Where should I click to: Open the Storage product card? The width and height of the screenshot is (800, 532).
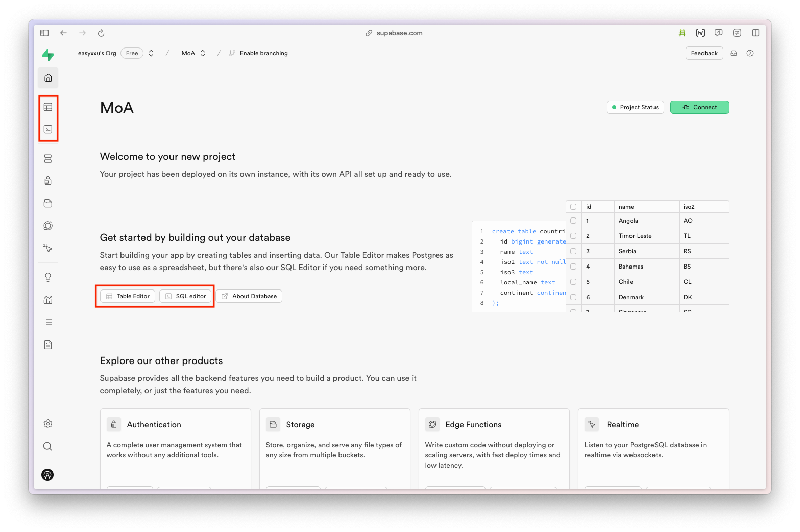pos(335,448)
